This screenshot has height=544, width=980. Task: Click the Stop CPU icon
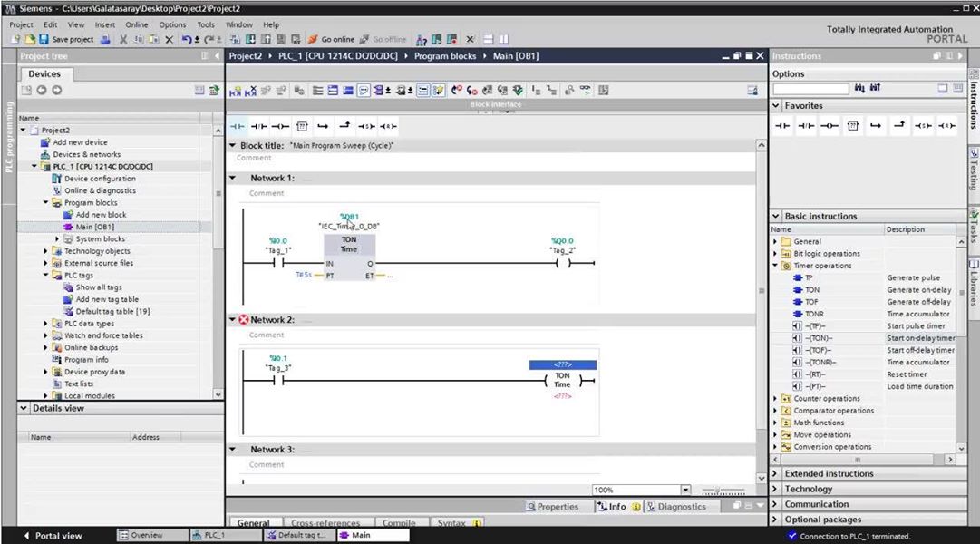point(451,39)
